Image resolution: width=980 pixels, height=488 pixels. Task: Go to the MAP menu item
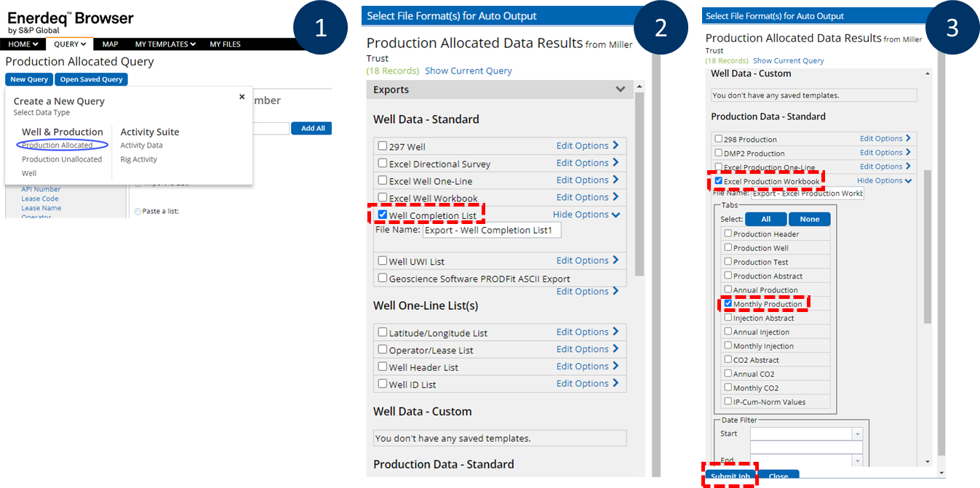click(110, 44)
